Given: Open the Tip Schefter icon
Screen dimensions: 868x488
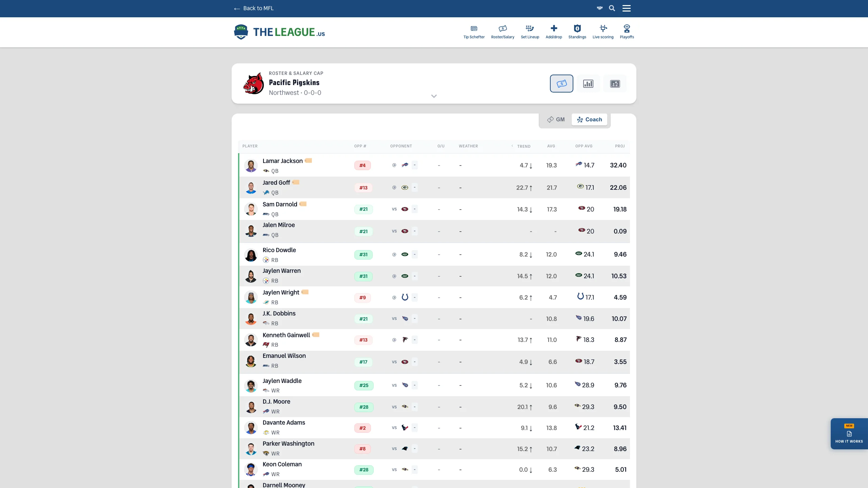Looking at the screenshot, I should (474, 32).
